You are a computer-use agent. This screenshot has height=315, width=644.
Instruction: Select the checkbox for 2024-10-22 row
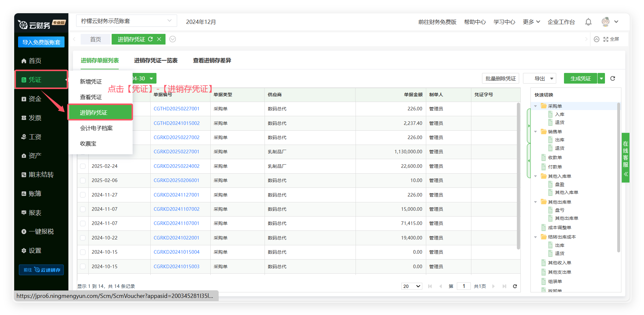click(x=83, y=238)
